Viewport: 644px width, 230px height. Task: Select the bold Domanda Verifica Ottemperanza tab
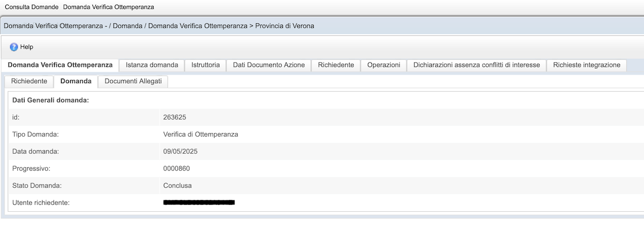click(60, 65)
